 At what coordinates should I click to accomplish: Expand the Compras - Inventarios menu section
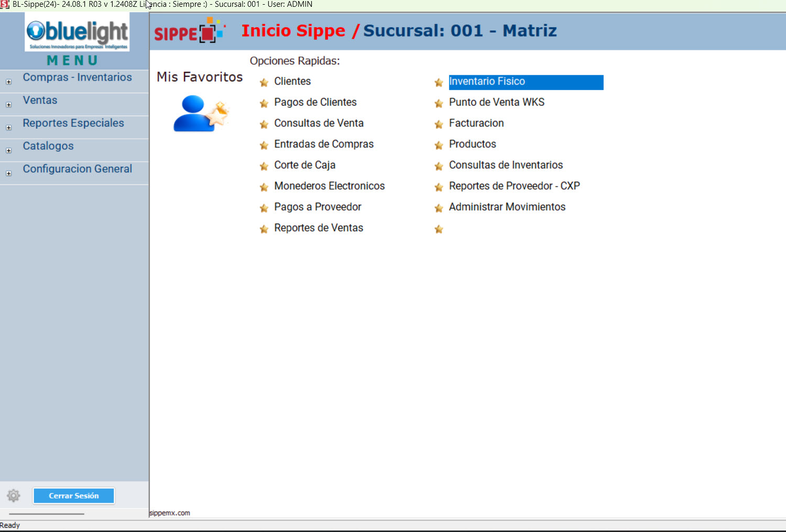tap(8, 82)
